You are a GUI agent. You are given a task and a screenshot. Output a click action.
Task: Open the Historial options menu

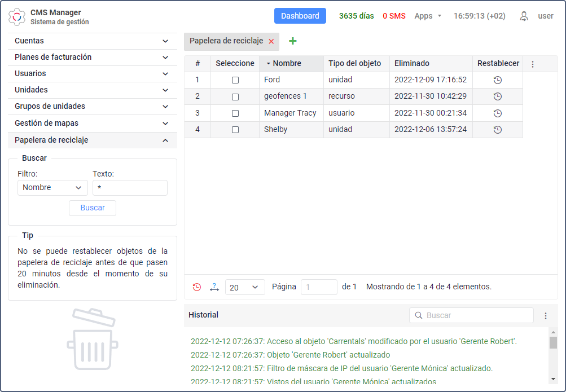(545, 316)
